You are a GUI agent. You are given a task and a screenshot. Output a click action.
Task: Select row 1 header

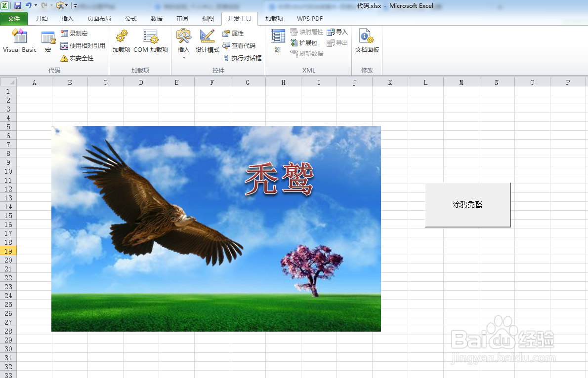click(x=8, y=91)
